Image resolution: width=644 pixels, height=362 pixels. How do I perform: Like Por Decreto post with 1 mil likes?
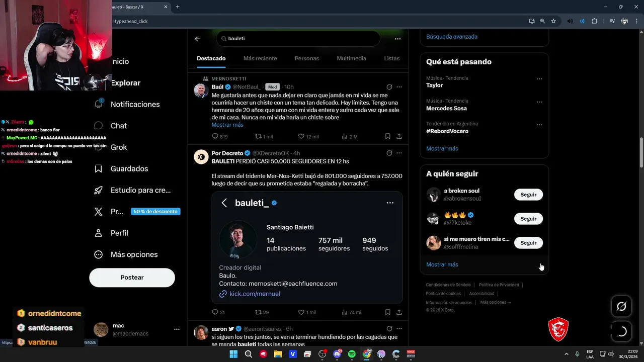(307, 312)
